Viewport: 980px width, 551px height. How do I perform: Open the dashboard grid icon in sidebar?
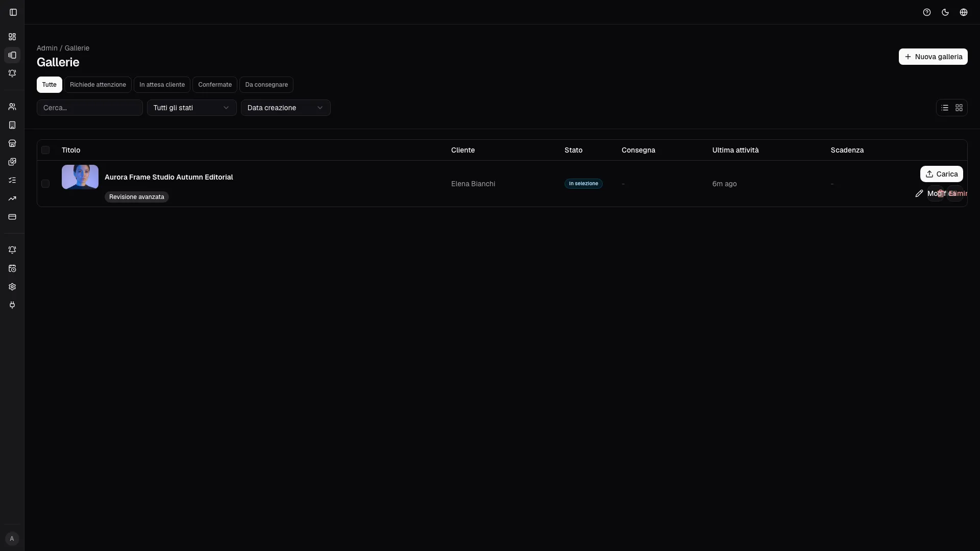pyautogui.click(x=12, y=37)
